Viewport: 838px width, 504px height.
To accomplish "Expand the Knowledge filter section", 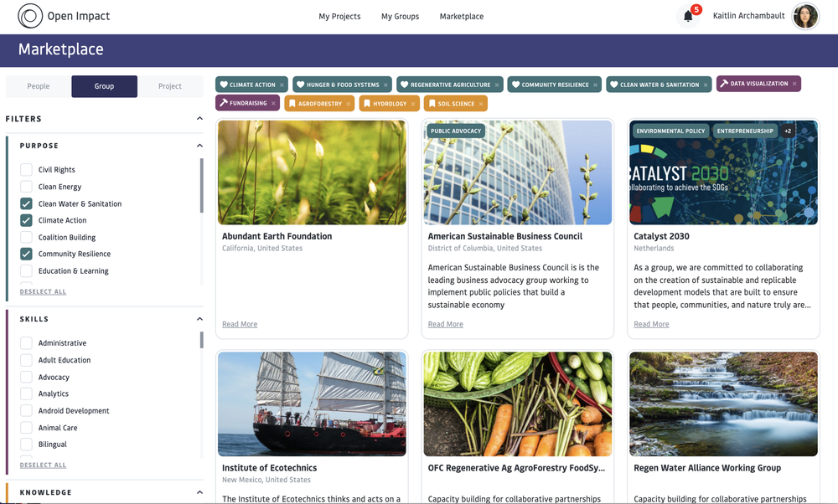I will pyautogui.click(x=199, y=492).
